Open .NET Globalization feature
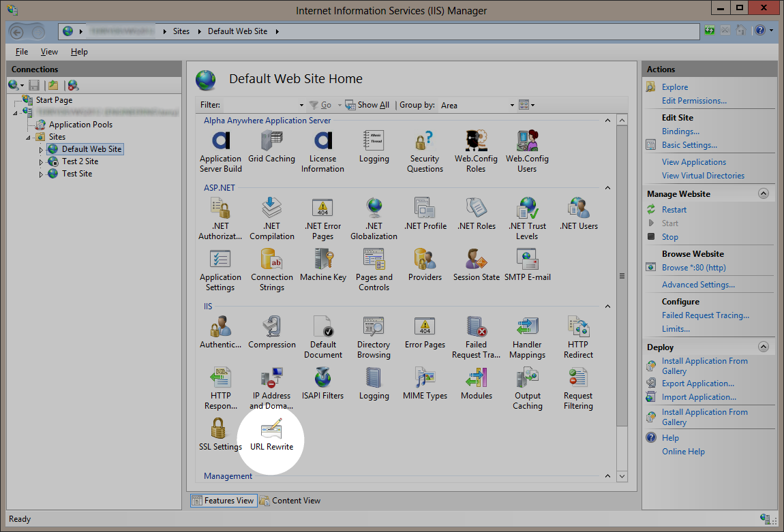Screen dimensions: 784x532 (374, 219)
